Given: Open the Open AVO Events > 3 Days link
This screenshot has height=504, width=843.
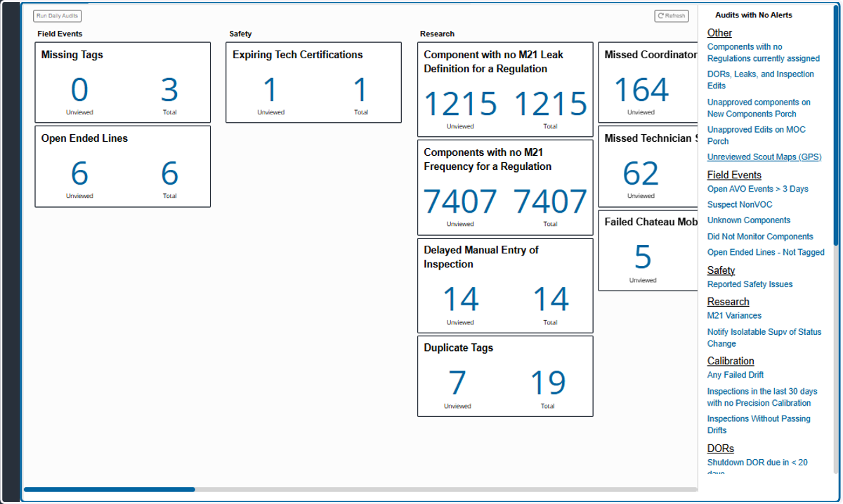Looking at the screenshot, I should [x=758, y=189].
